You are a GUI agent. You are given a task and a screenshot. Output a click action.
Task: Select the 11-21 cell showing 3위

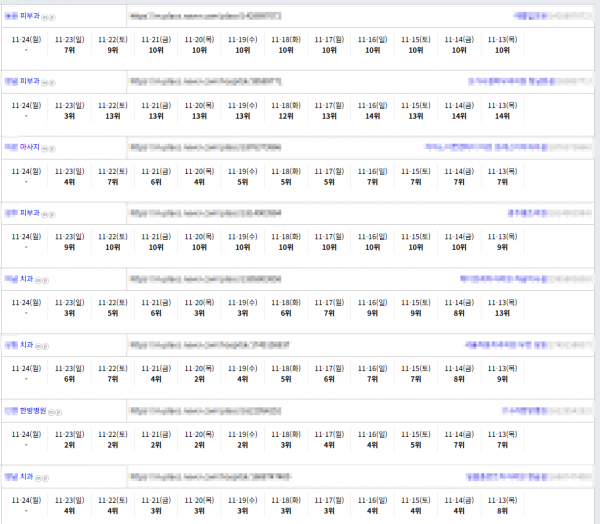156,505
